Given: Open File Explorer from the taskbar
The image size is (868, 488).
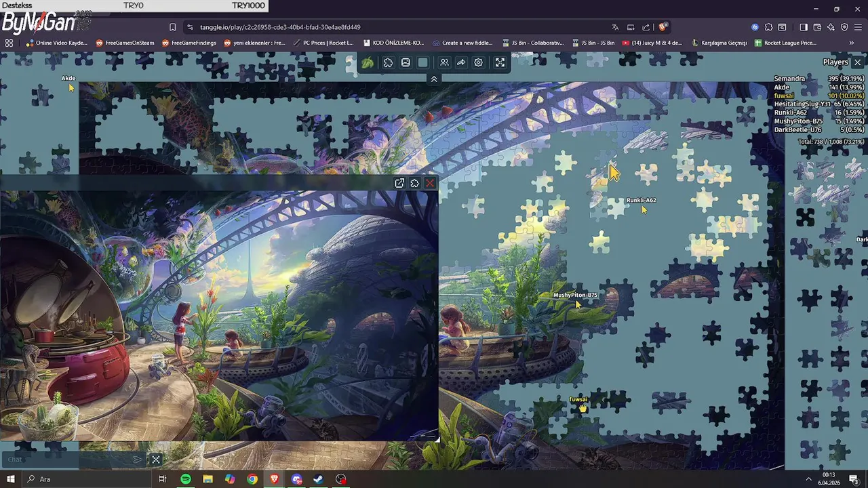Looking at the screenshot, I should 208,479.
